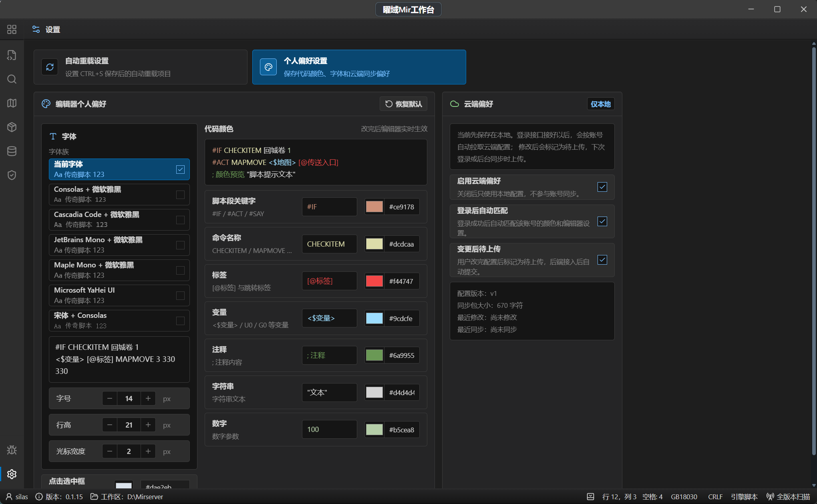Viewport: 817px width, 504px height.
Task: Click the 行 12, 列 3 cursor position
Action: tap(619, 497)
